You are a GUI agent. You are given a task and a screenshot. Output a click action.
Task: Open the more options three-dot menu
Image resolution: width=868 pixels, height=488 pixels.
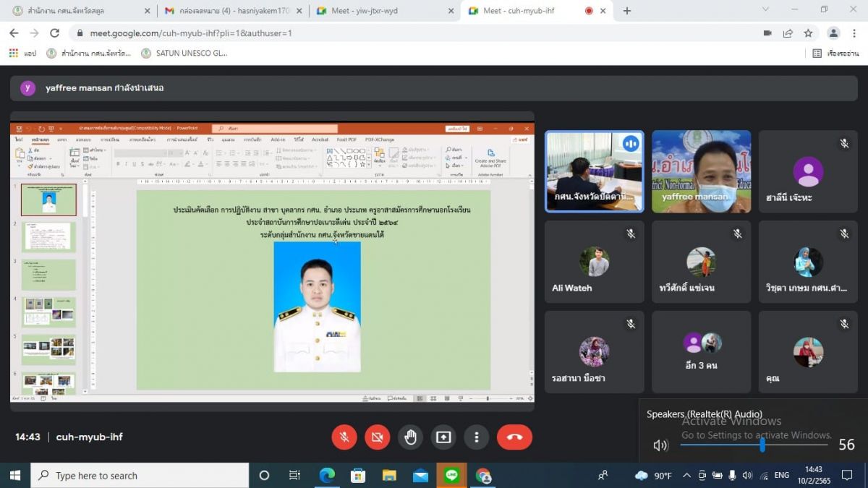click(476, 437)
